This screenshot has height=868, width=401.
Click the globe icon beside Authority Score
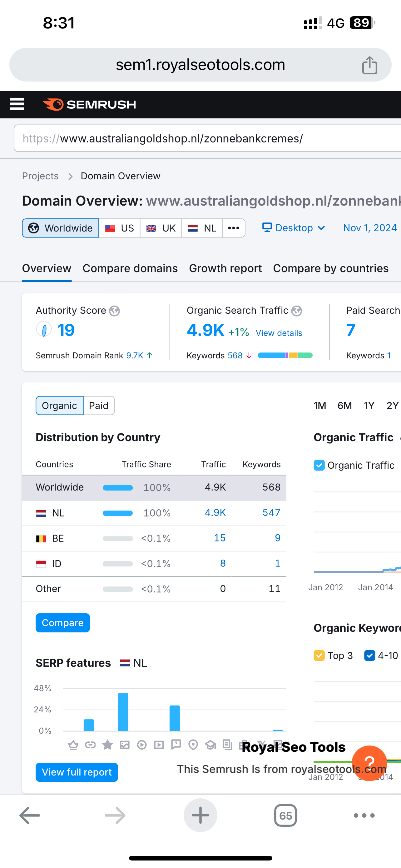tap(115, 311)
